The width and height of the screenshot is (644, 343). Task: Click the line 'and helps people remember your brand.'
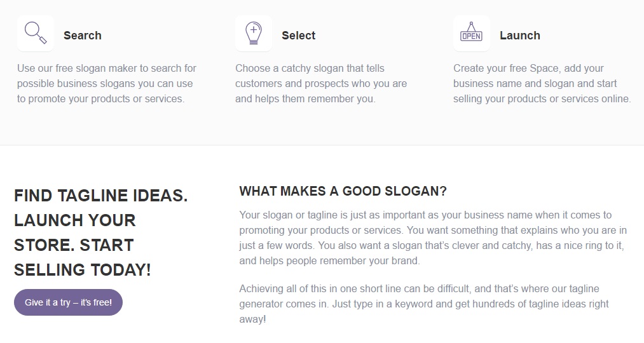[329, 260]
